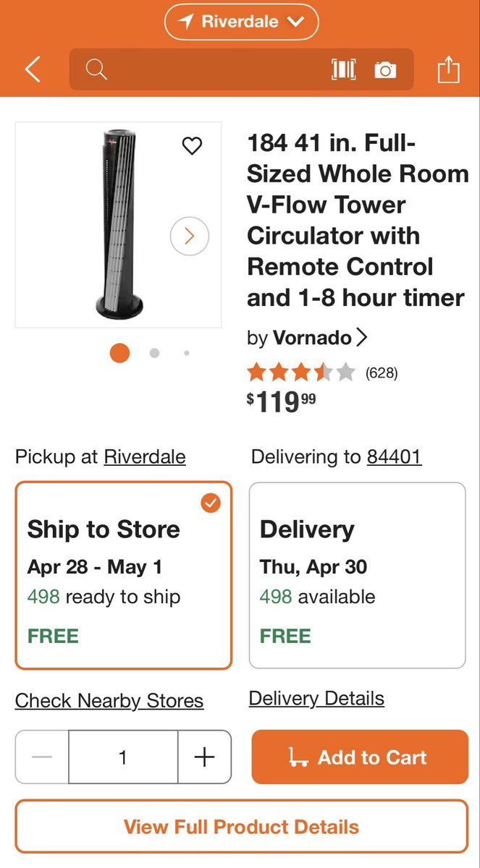Open Check Nearby Stores link
Image resolution: width=480 pixels, height=868 pixels.
click(109, 701)
